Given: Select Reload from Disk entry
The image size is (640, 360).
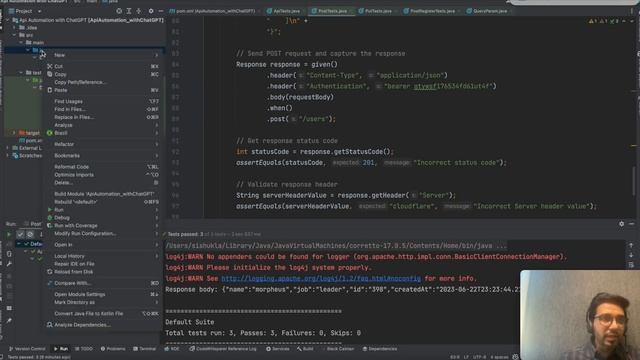Looking at the screenshot, I should (102, 272).
